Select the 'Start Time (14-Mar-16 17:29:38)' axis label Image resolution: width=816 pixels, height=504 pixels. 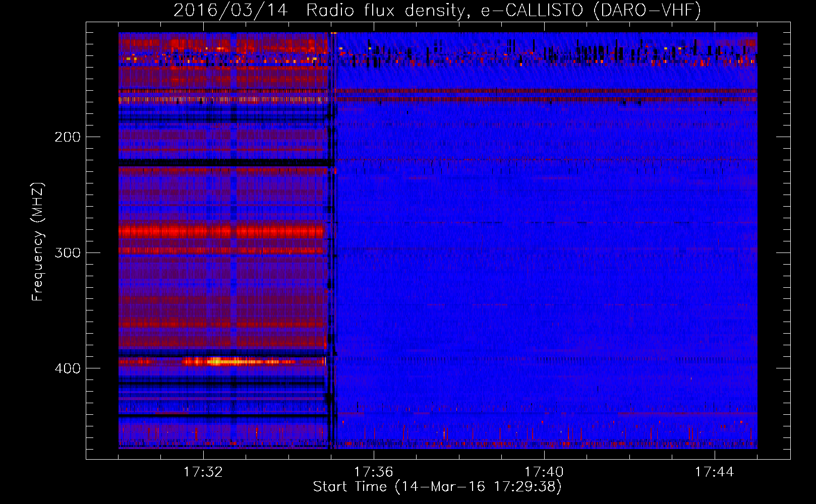(x=437, y=487)
